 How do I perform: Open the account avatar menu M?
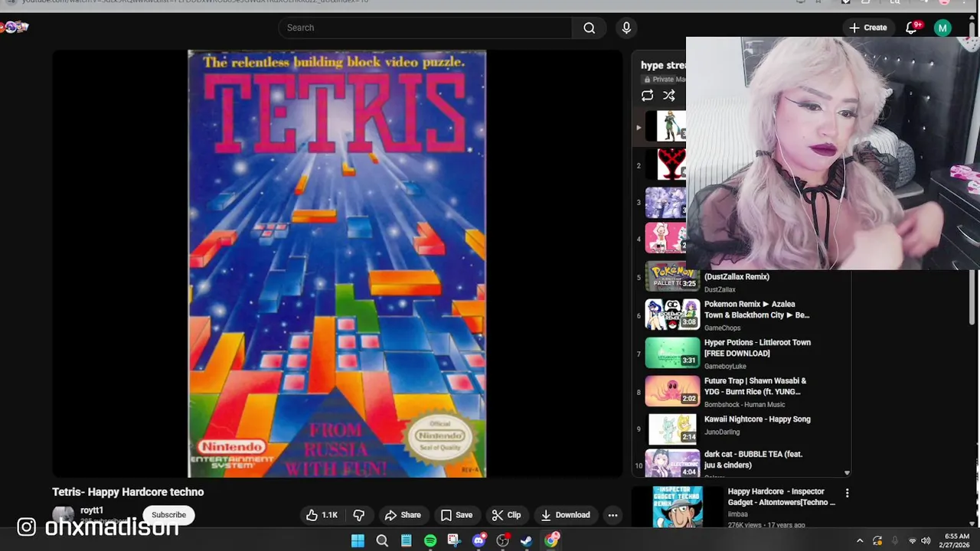(x=942, y=28)
